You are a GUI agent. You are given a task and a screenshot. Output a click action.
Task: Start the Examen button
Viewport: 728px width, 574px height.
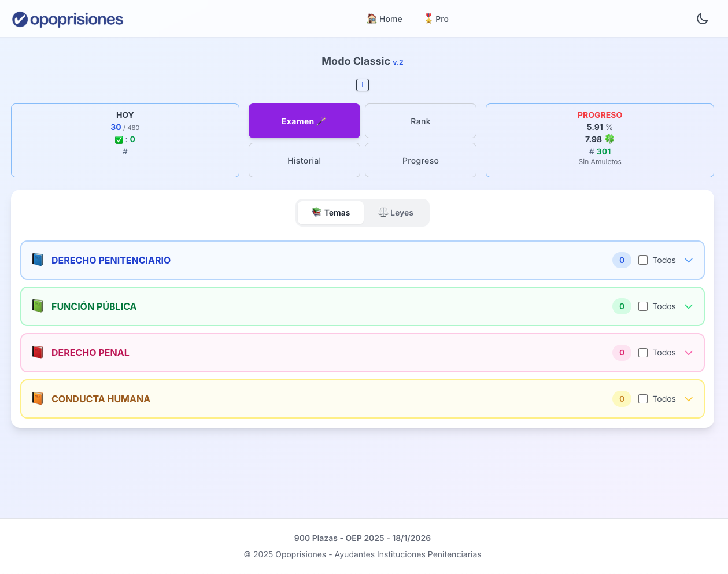point(304,121)
